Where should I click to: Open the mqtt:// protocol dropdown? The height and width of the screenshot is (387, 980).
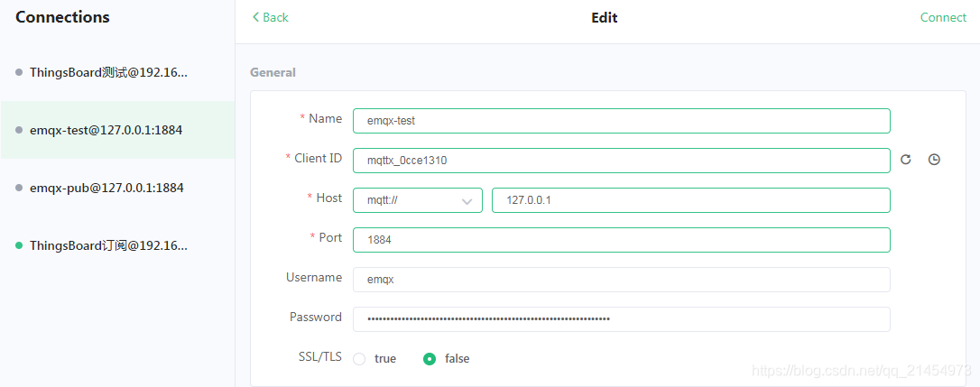click(418, 200)
